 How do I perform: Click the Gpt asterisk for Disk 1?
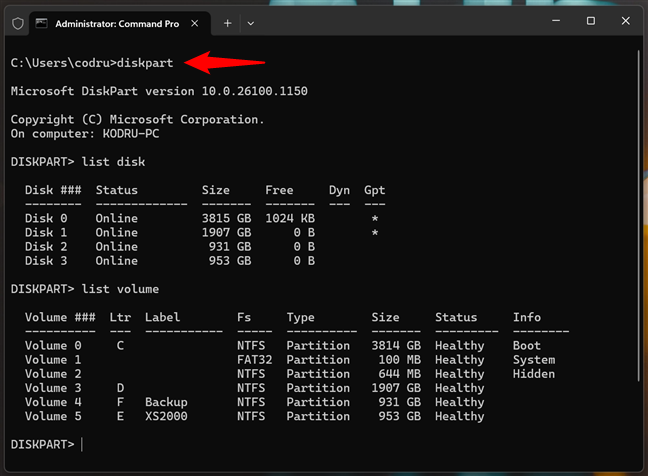374,232
